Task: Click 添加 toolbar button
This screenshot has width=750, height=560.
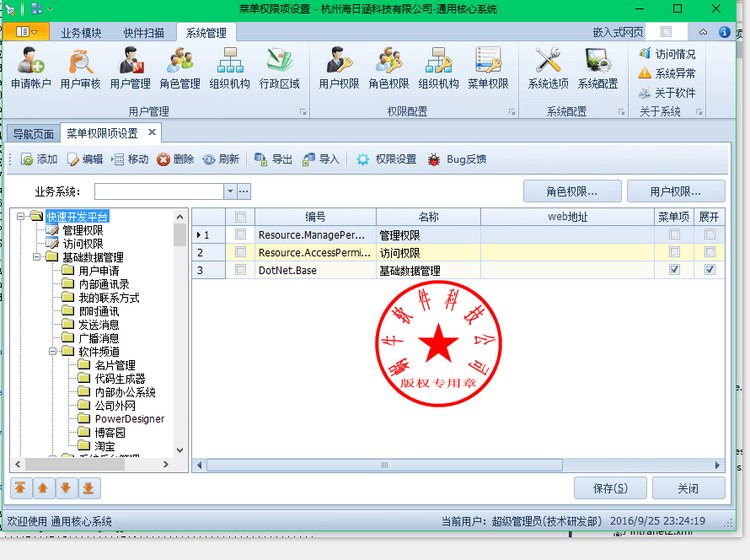Action: 39,159
